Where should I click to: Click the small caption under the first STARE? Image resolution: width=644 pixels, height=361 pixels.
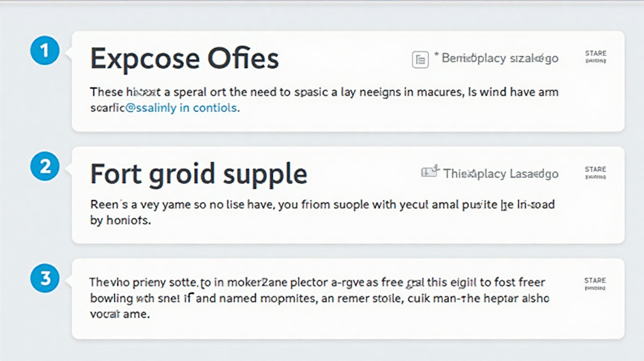point(596,61)
